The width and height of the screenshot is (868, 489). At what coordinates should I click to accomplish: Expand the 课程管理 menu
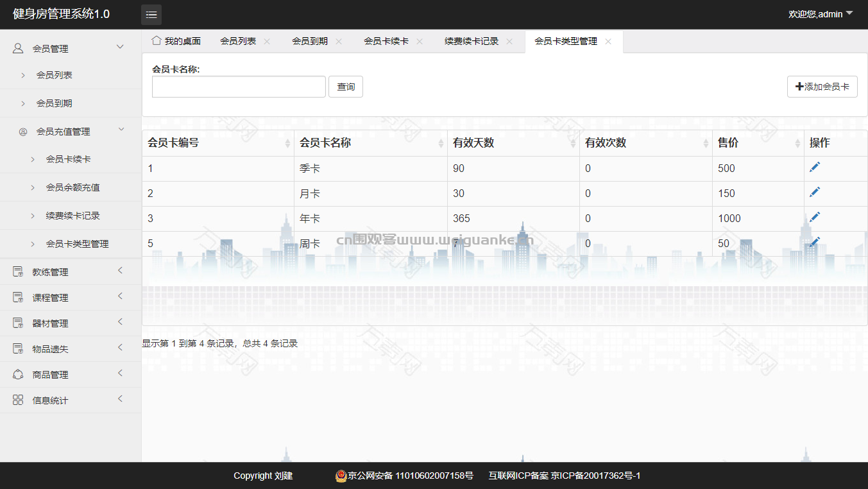[120, 296]
